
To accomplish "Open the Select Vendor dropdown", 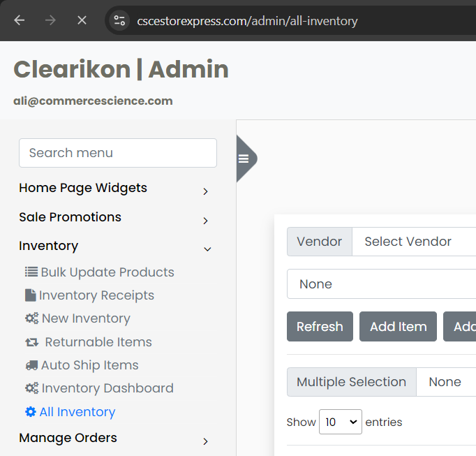I will [413, 242].
